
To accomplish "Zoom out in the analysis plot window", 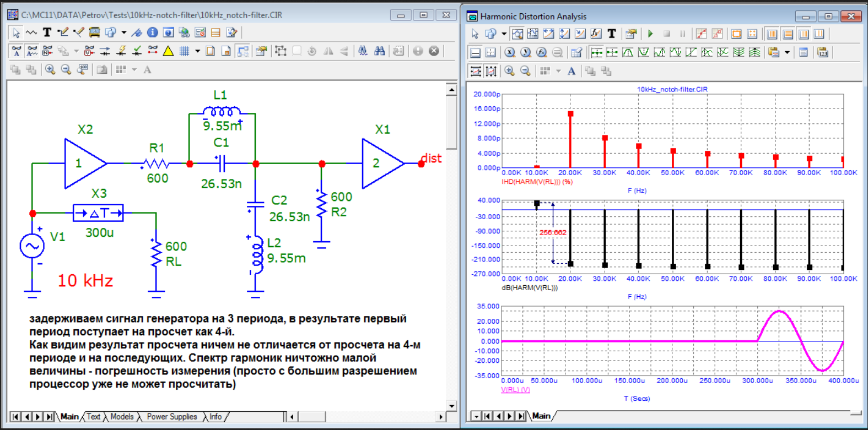I will point(525,71).
